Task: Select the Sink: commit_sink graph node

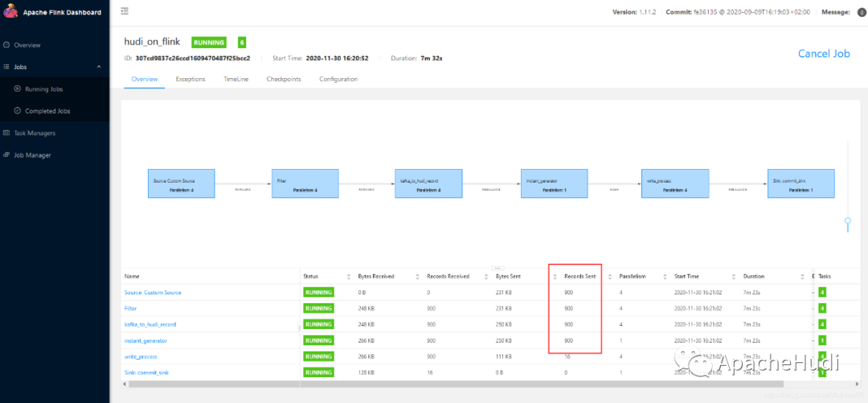Action: (x=800, y=184)
